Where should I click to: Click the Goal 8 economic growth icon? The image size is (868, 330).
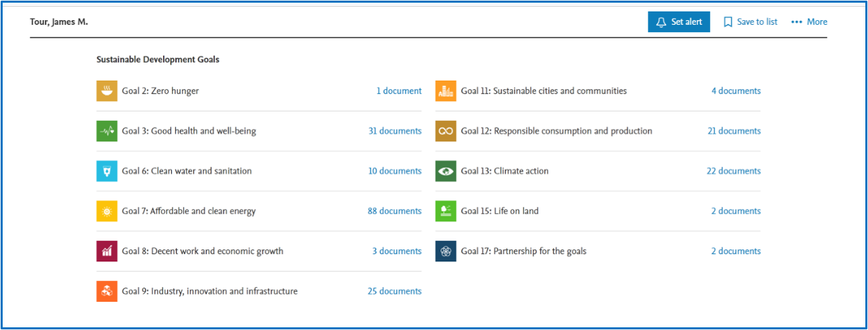tap(107, 251)
